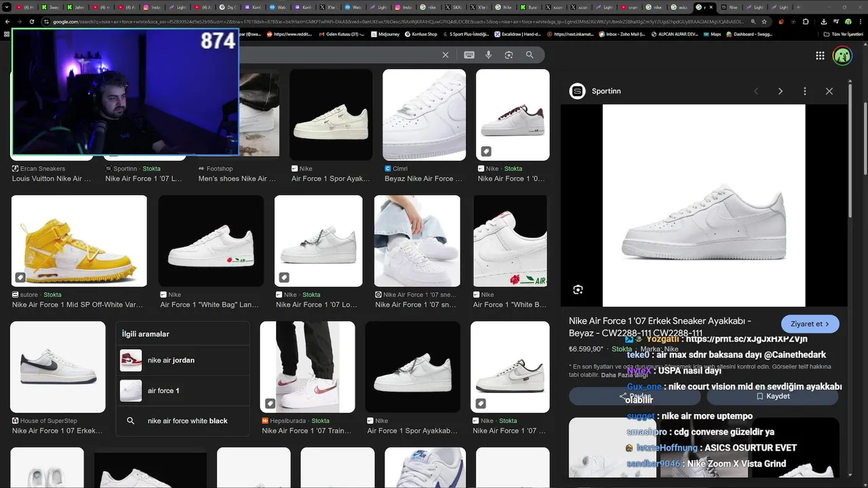Open the Hepsiburada Air Force Training result

307,430
